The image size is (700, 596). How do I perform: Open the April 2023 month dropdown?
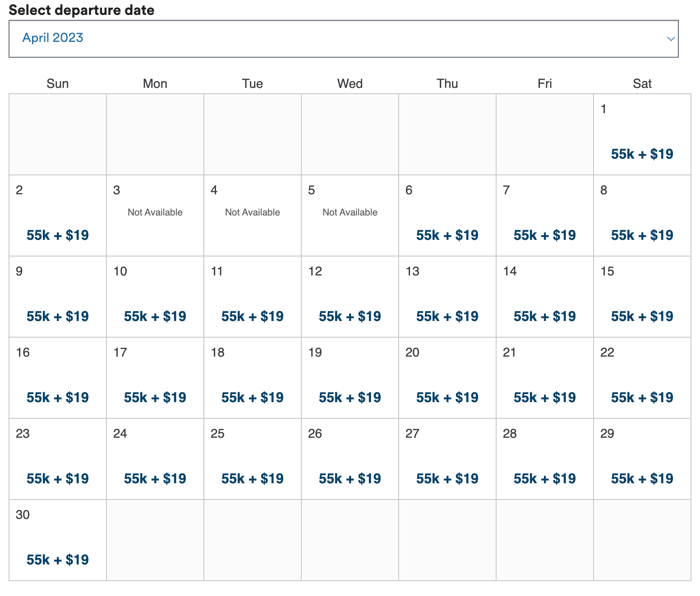(x=343, y=39)
